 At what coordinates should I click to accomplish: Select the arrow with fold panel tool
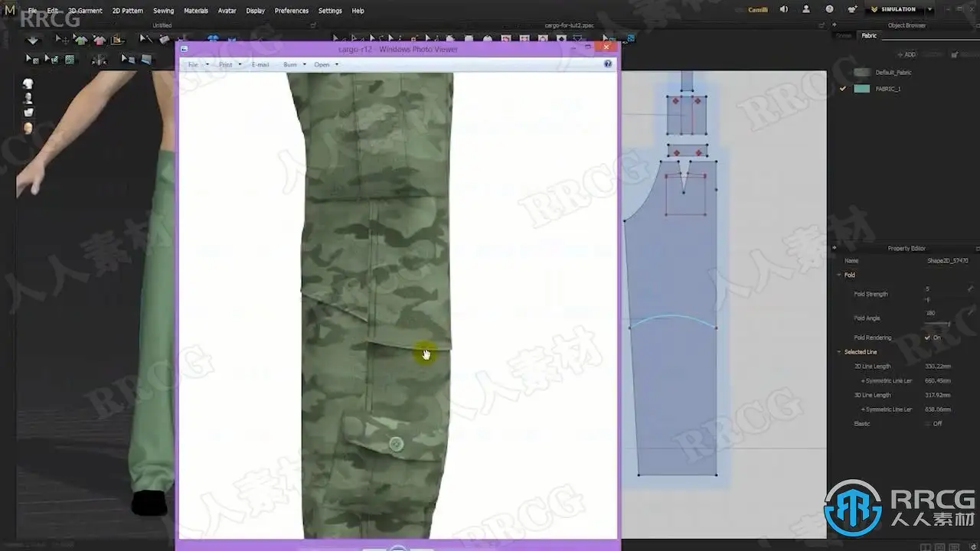tap(128, 59)
